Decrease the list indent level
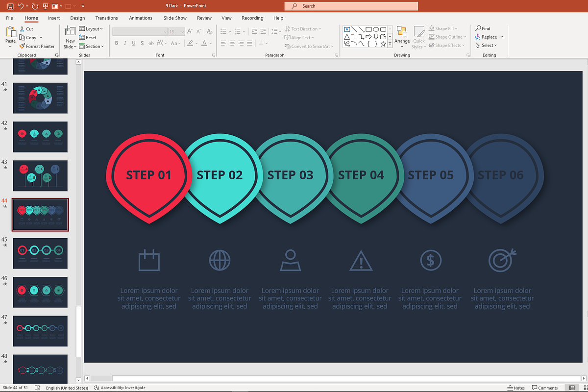Screen dimensions: 588x392 pyautogui.click(x=254, y=31)
